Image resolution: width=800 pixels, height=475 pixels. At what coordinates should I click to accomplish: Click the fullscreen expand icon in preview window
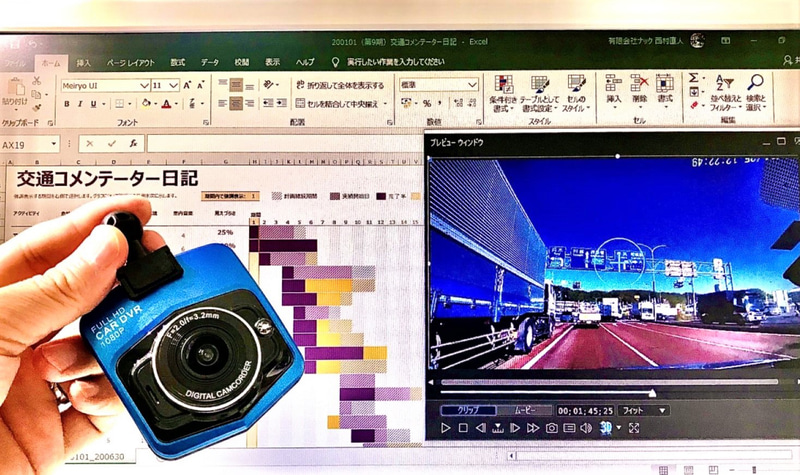pos(634,428)
